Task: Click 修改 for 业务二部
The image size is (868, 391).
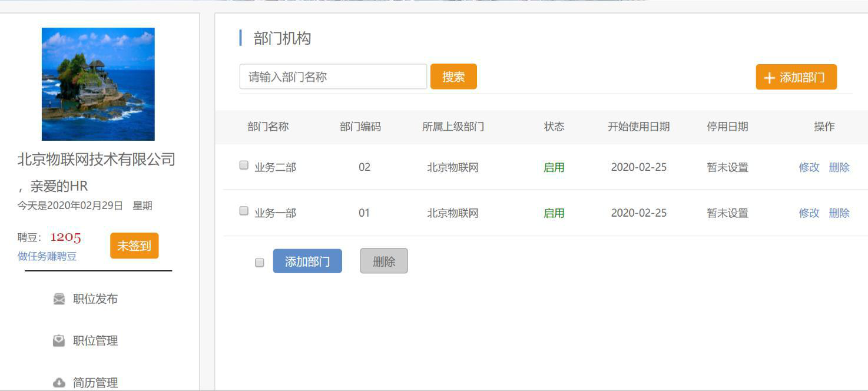Action: tap(809, 167)
